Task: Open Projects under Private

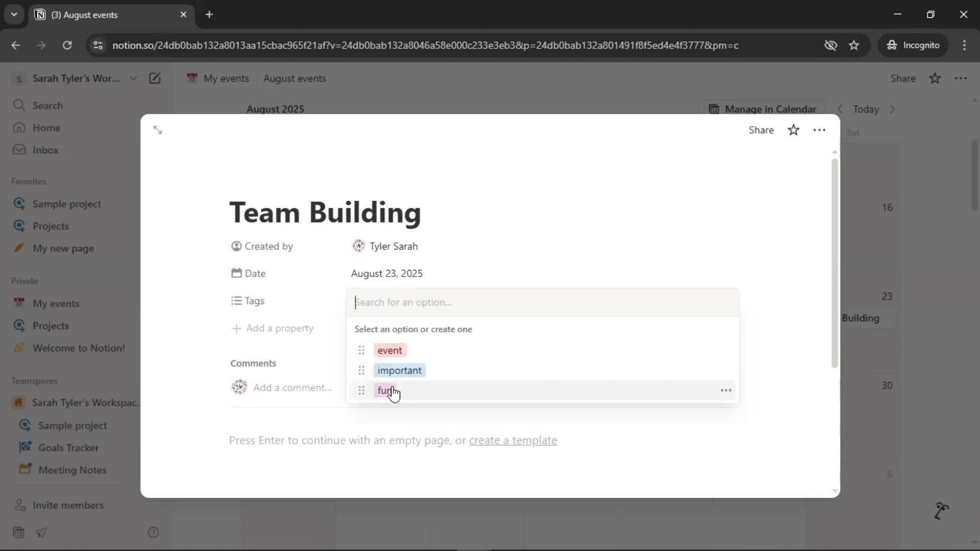Action: point(51,325)
